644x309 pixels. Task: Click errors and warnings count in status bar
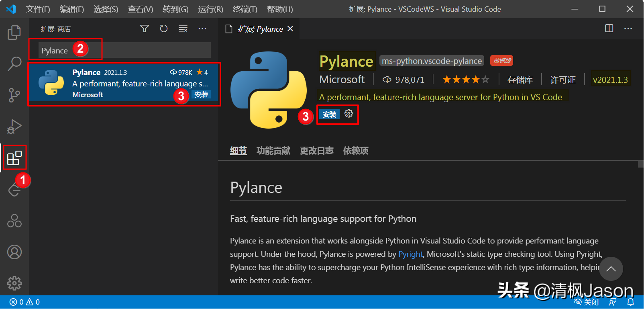tap(25, 302)
